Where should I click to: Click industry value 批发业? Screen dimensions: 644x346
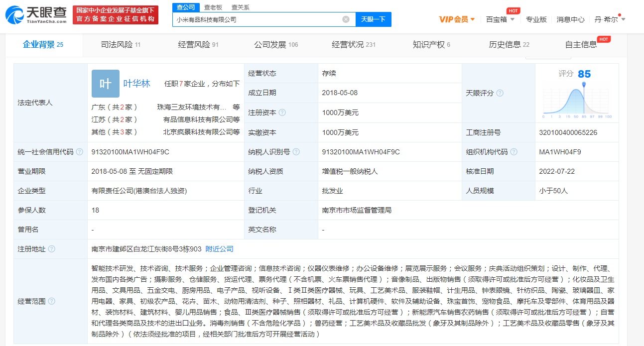[332, 191]
